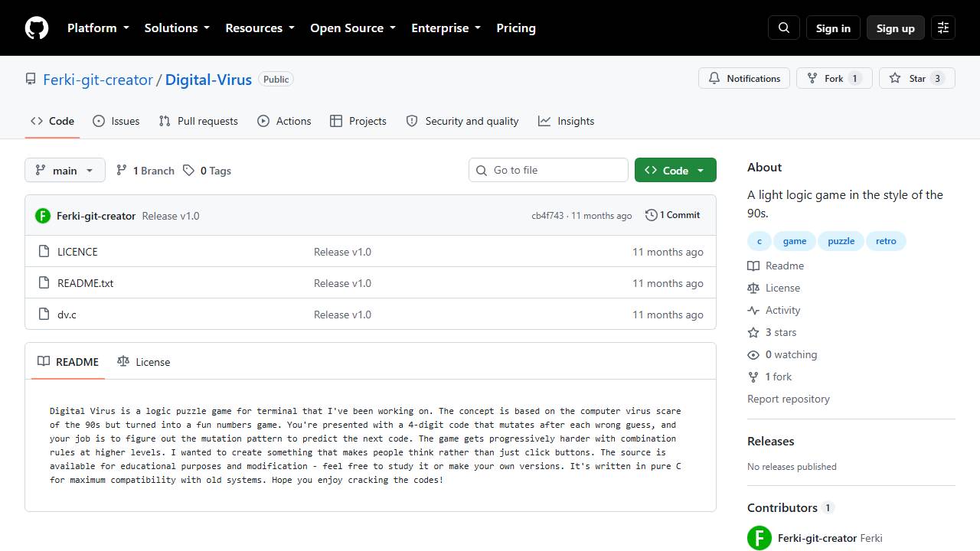This screenshot has height=551, width=980.
Task: View the 1 Branch link
Action: [145, 171]
